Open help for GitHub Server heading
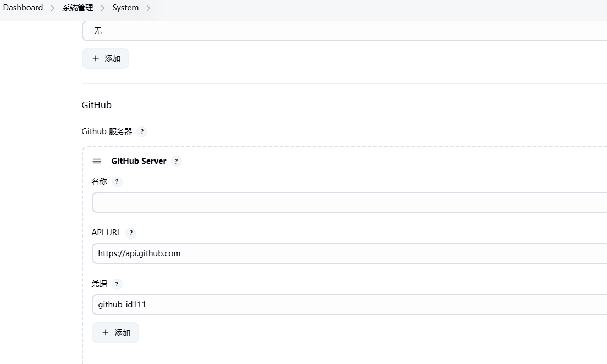The image size is (607, 364). (176, 161)
